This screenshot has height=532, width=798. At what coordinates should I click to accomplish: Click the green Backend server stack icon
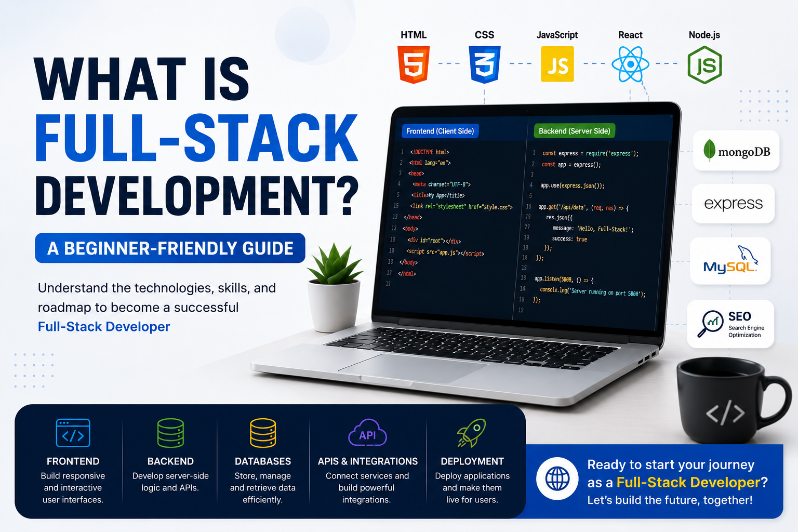tap(170, 433)
